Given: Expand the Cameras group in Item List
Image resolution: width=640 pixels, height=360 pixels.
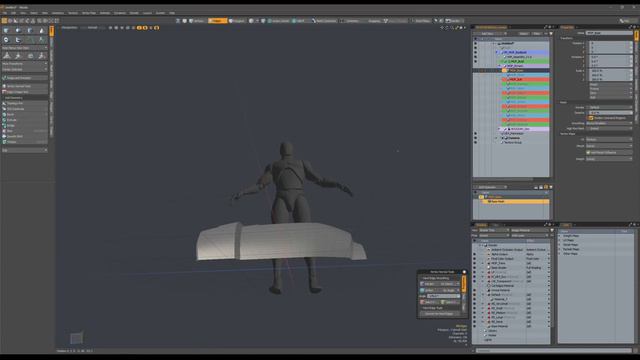Looking at the screenshot, I should tap(497, 138).
